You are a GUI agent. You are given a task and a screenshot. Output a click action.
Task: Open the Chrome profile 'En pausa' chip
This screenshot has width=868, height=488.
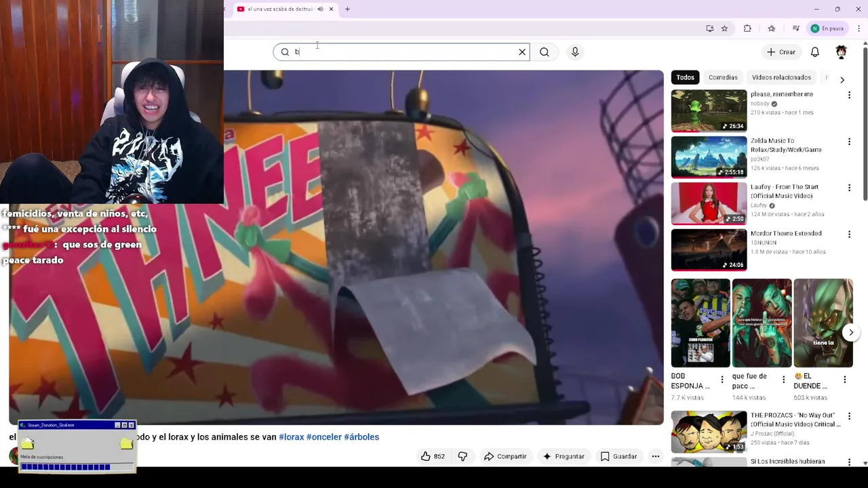[x=827, y=28]
